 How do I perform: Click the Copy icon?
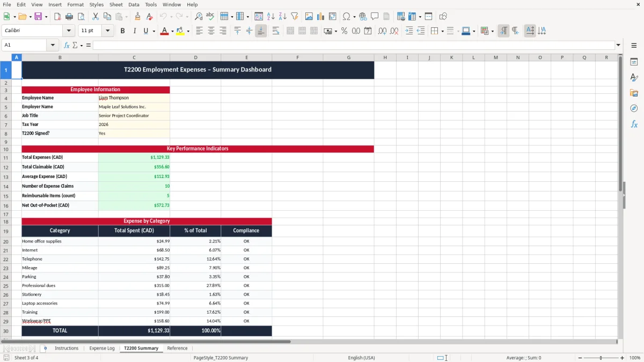[x=107, y=17]
